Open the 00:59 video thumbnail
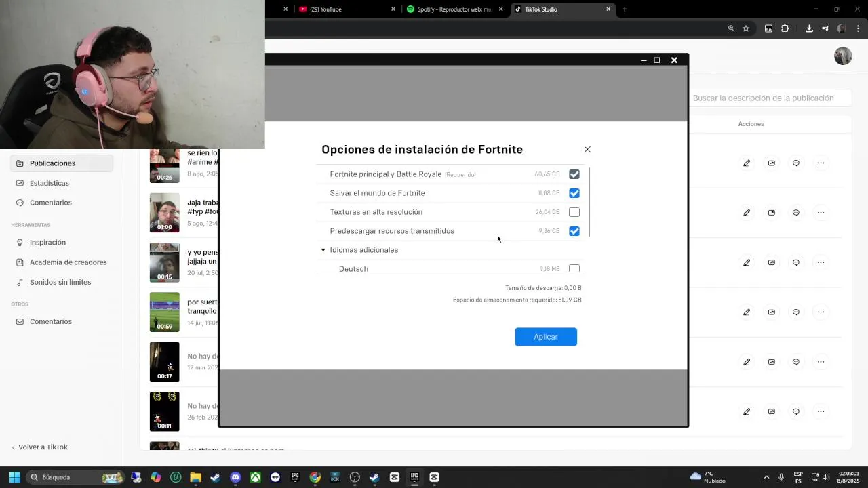 [x=165, y=312]
